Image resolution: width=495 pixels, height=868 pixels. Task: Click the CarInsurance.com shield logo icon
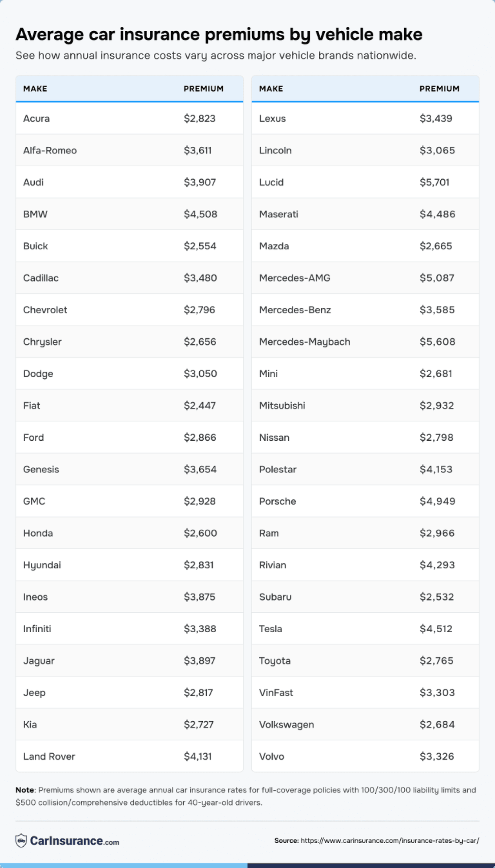[21, 841]
